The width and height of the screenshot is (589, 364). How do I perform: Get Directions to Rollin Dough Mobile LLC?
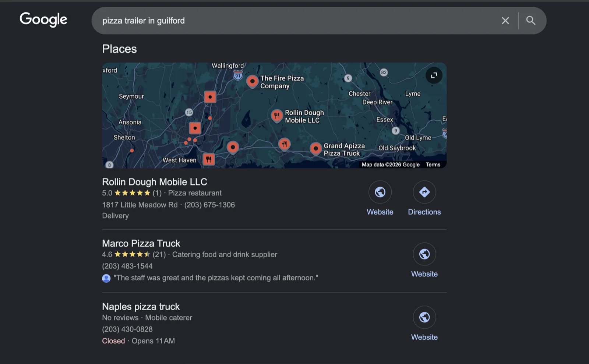424,192
